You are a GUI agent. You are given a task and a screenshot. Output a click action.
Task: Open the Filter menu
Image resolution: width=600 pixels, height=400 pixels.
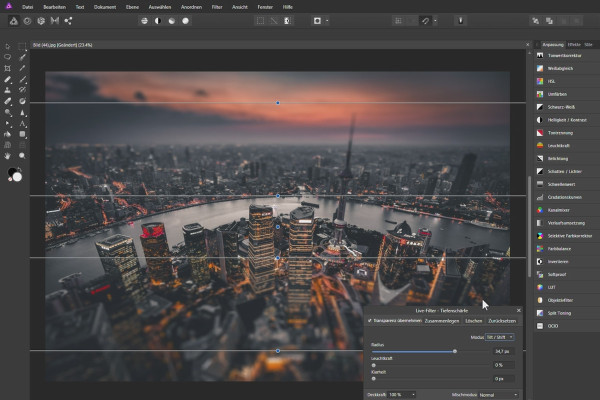coord(217,7)
